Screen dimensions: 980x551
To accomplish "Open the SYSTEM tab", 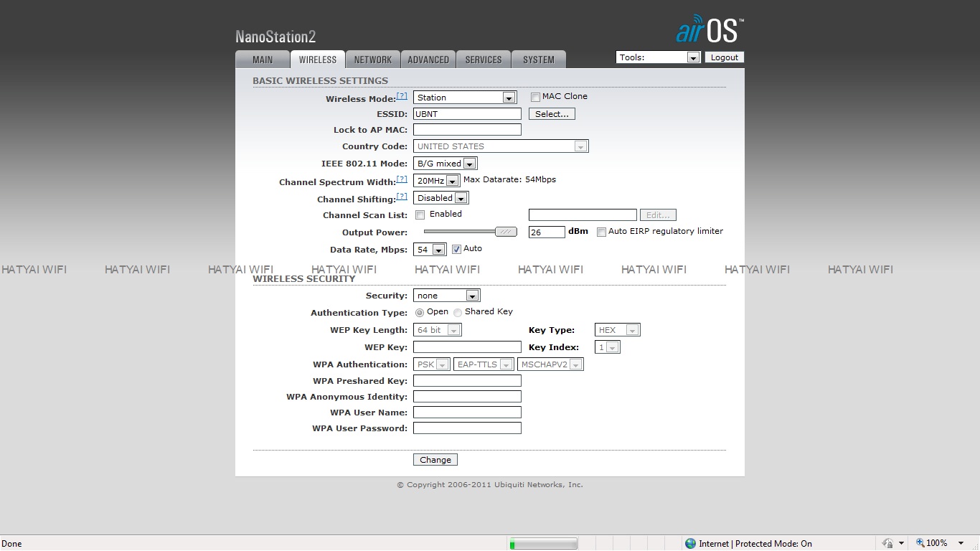I will click(x=539, y=60).
